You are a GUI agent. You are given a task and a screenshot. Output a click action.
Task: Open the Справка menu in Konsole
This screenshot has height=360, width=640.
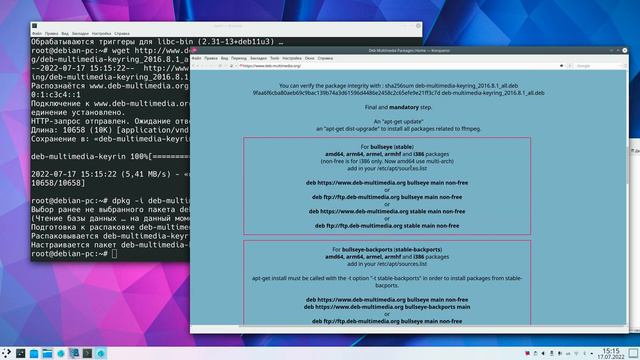click(x=122, y=33)
